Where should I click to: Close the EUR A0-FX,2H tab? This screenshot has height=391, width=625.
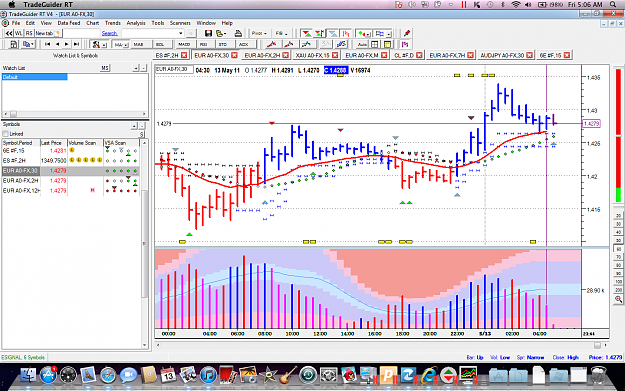[286, 55]
